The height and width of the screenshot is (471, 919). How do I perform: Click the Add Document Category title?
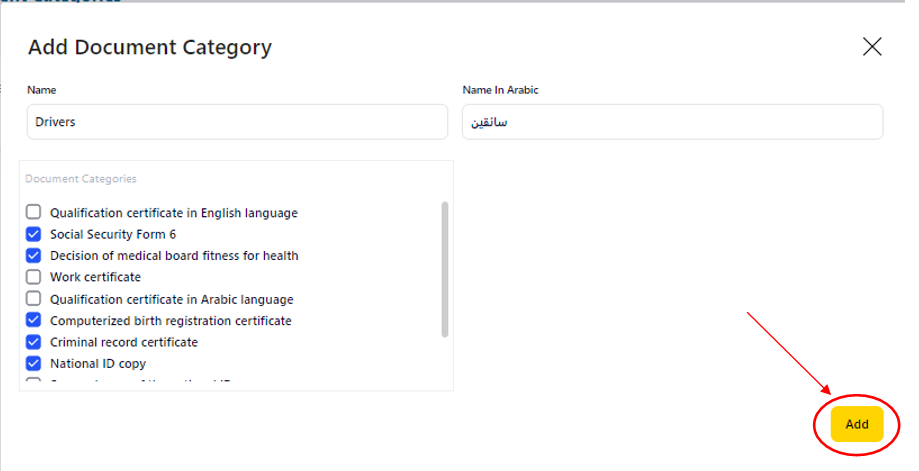pos(150,47)
